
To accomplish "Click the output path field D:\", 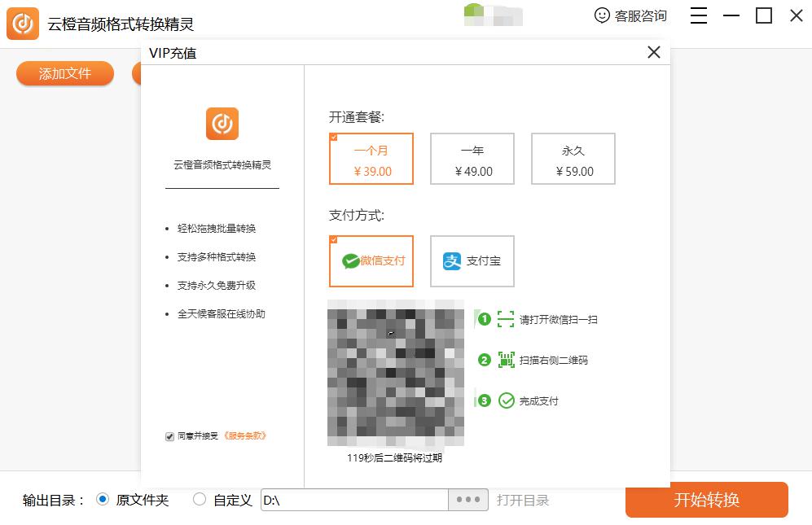I will [355, 500].
